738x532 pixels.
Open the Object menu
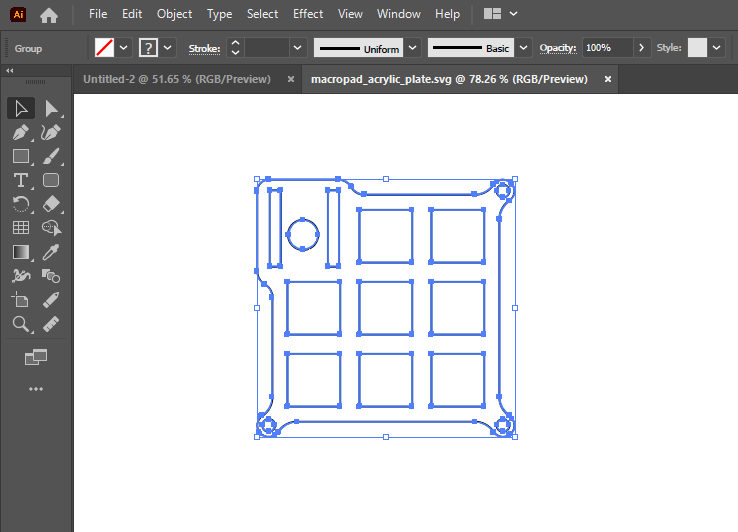(x=175, y=14)
